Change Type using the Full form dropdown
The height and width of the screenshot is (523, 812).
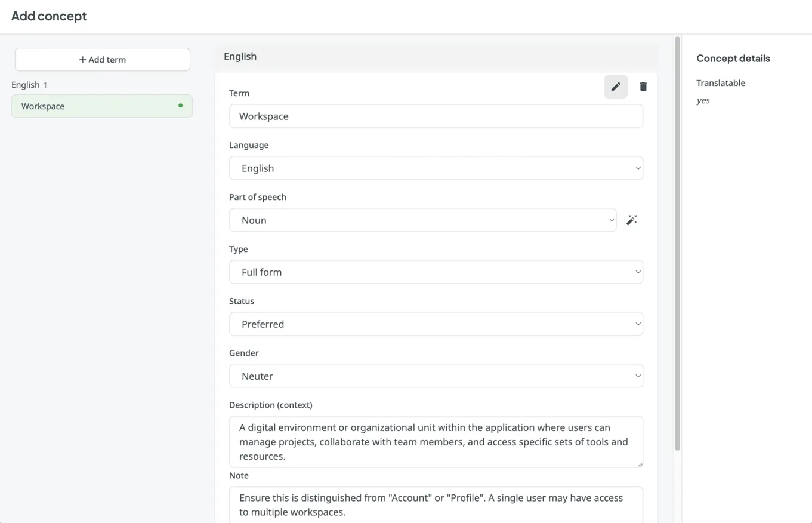pos(436,272)
